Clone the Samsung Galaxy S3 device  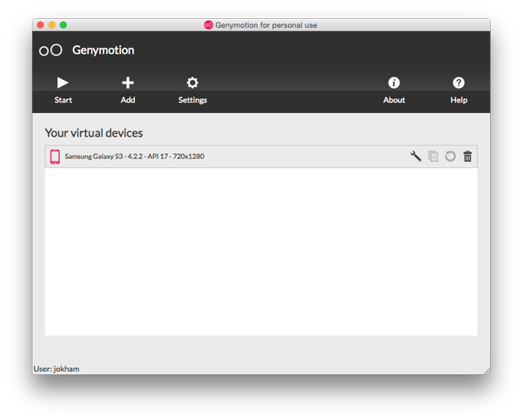click(433, 156)
